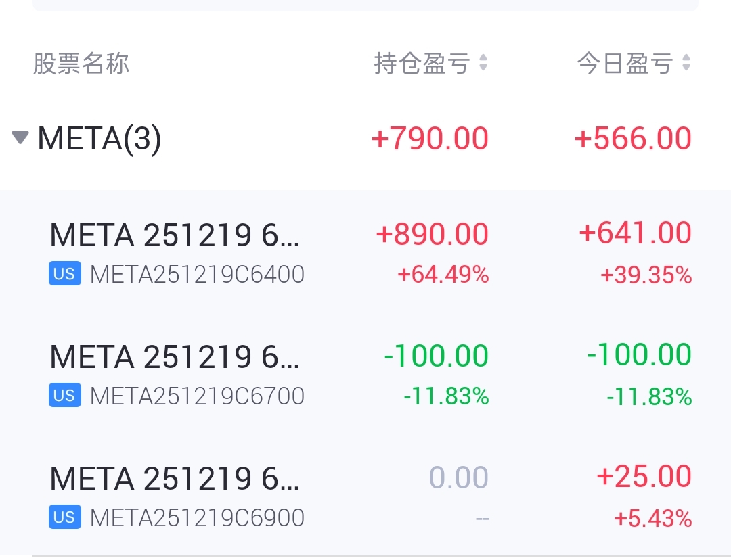Open the META251219C6400 option row
Image resolution: width=731 pixels, height=560 pixels.
click(x=365, y=252)
